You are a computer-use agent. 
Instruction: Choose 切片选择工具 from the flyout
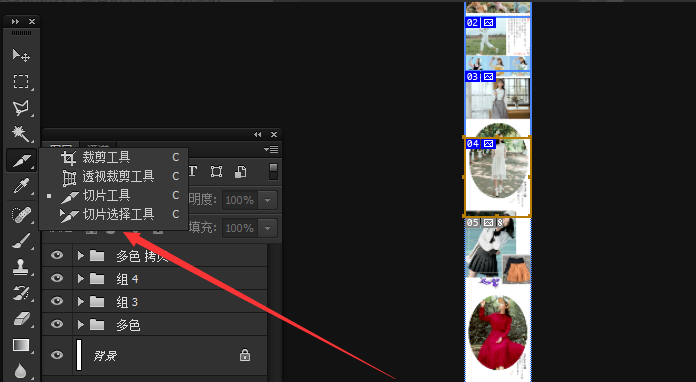119,215
